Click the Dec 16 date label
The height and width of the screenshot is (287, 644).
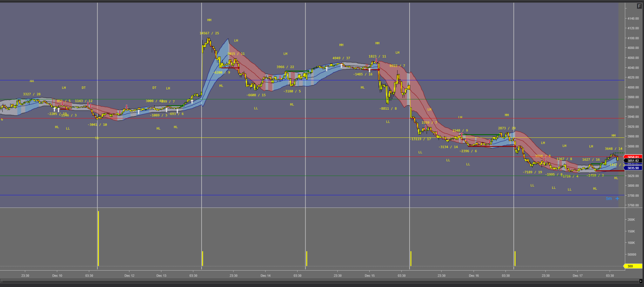click(474, 276)
